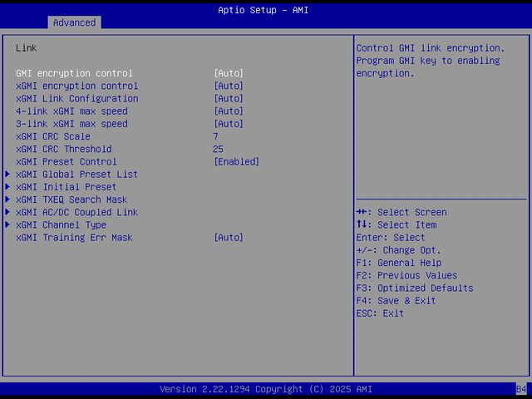This screenshot has height=399, width=532.
Task: Edit xGMI CRC Scale value 7
Action: coord(216,136)
